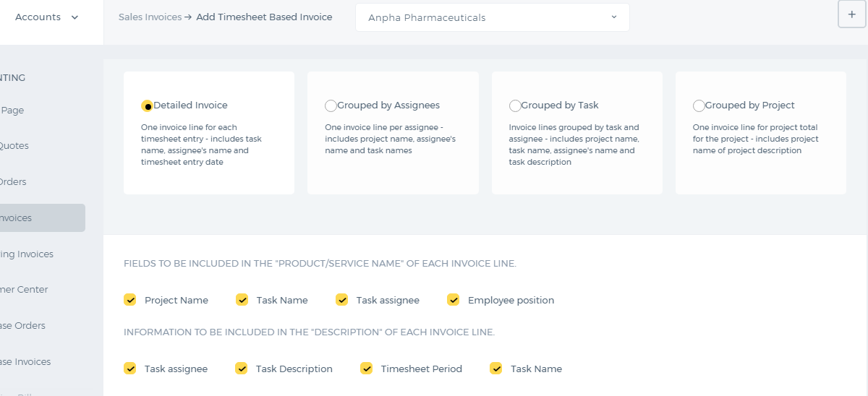Select Grouped by Task option
This screenshot has width=868, height=396.
tap(515, 106)
